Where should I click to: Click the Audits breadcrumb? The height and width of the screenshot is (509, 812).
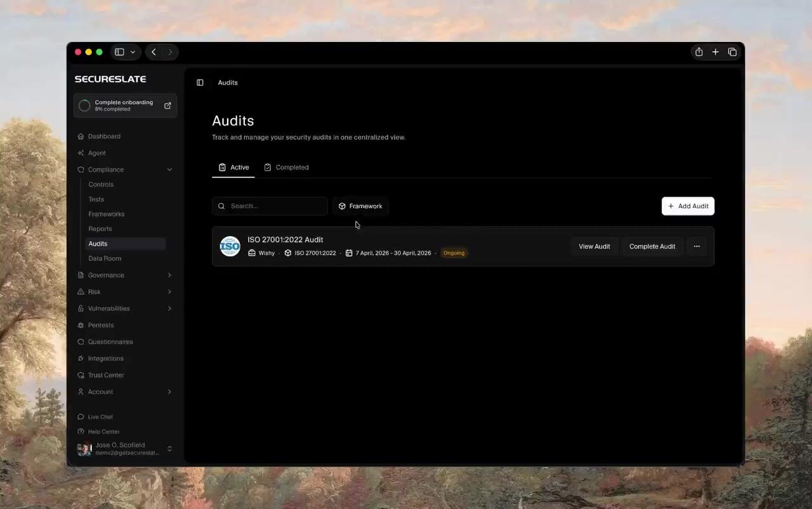point(228,83)
